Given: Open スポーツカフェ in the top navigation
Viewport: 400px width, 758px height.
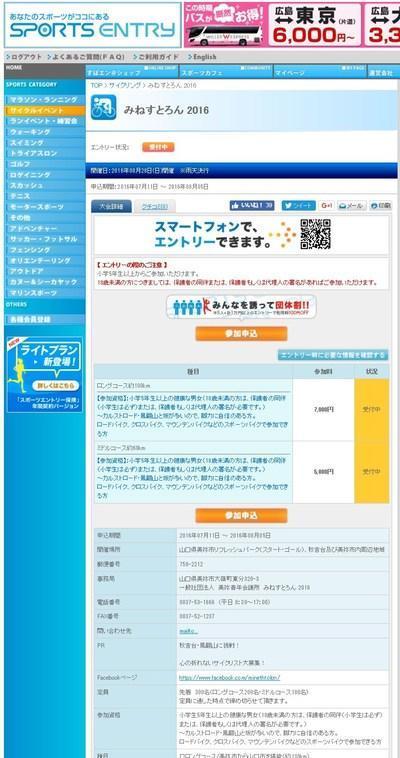Looking at the screenshot, I should (226, 72).
